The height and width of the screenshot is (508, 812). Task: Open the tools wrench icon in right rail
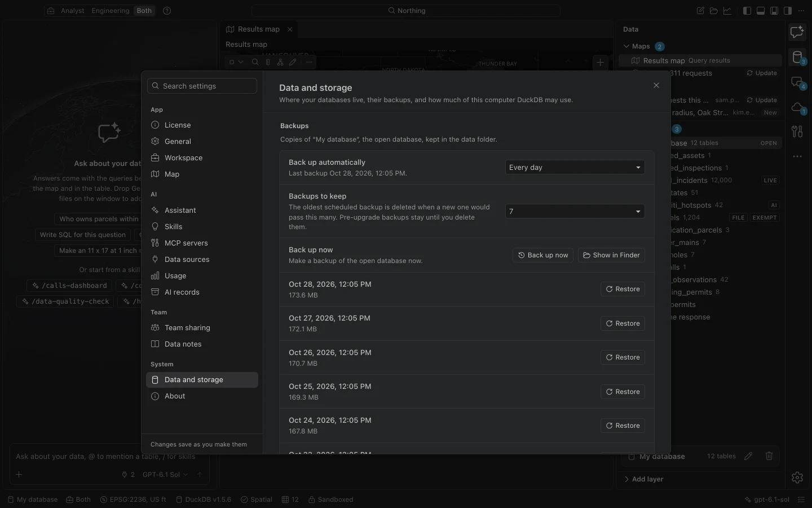click(x=797, y=132)
